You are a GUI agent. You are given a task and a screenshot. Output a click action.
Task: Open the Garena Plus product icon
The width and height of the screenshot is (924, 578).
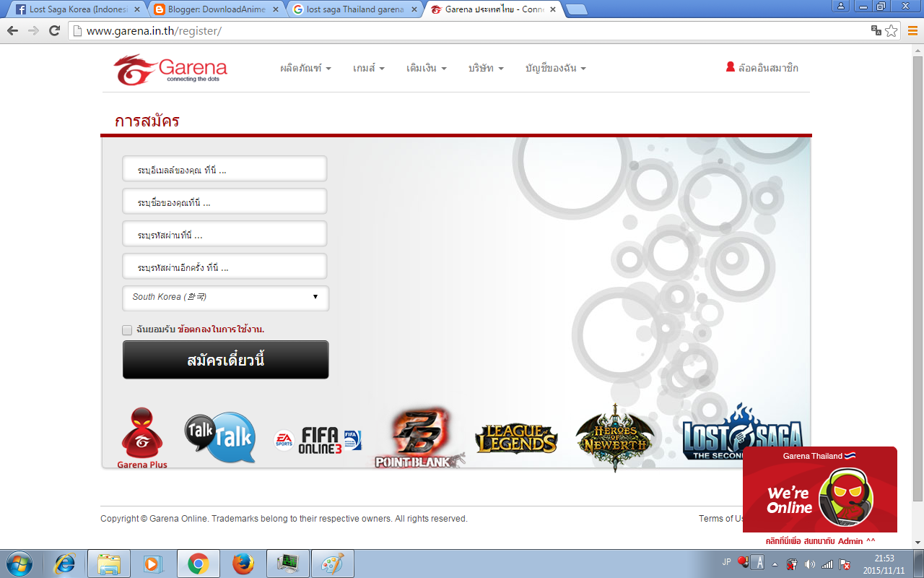[142, 438]
